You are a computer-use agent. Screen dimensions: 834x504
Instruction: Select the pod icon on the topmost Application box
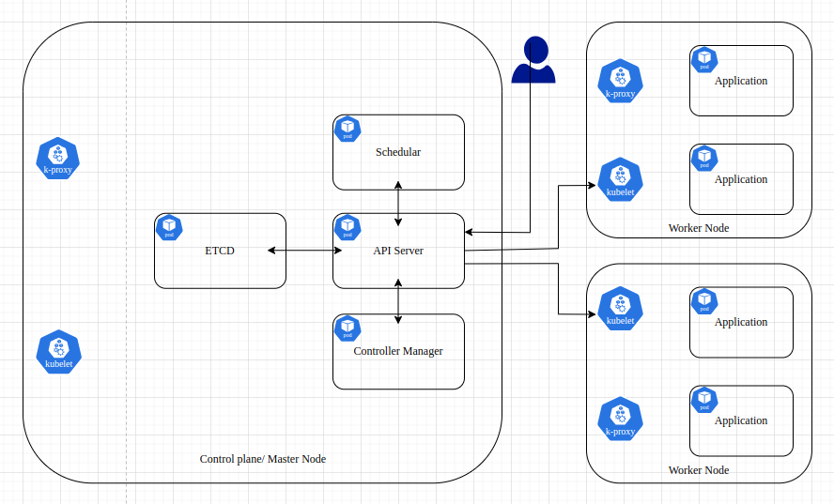click(703, 59)
